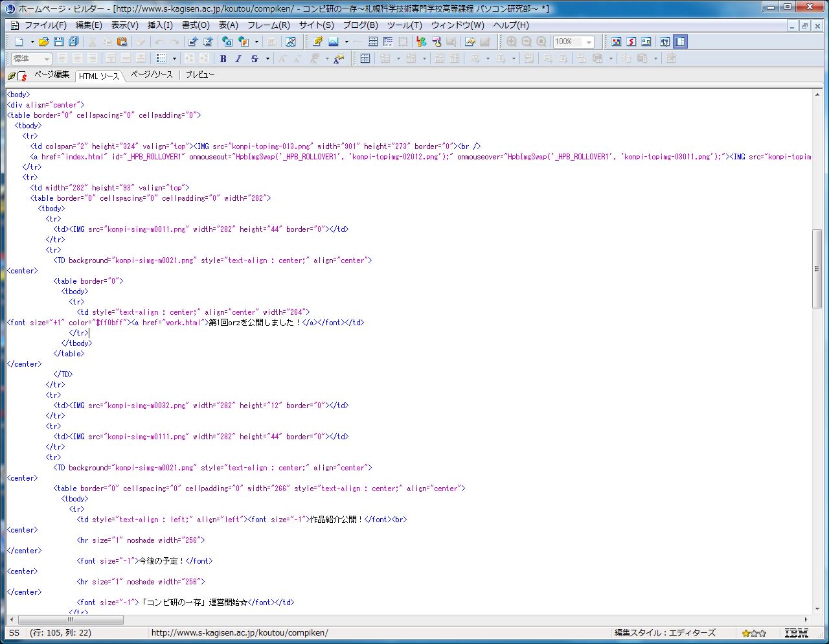The image size is (829, 644).
Task: Open a file with the folder icon
Action: 44,41
